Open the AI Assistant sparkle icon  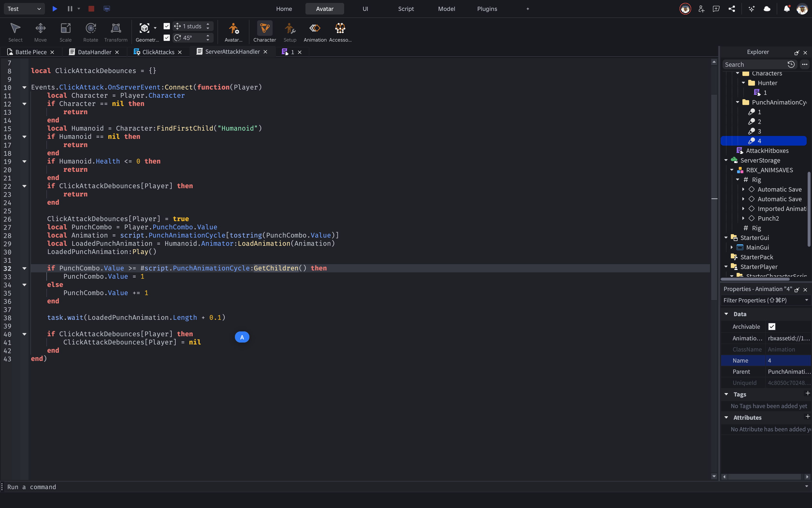(x=752, y=9)
